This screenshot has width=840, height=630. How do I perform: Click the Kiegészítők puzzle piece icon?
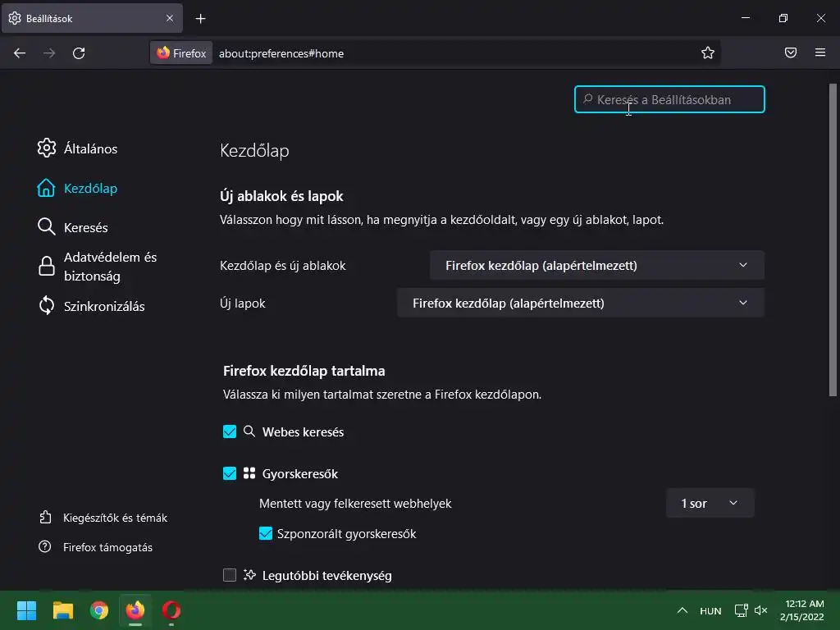pyautogui.click(x=46, y=518)
